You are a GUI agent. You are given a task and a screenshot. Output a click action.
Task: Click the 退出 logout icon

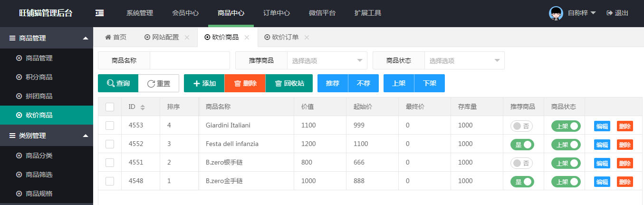(609, 13)
